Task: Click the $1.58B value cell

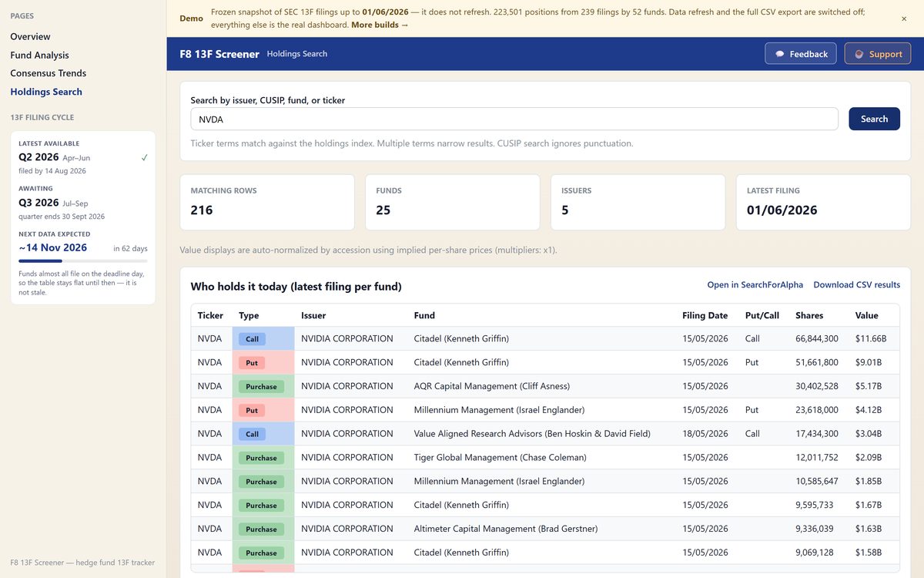Action: tap(868, 552)
